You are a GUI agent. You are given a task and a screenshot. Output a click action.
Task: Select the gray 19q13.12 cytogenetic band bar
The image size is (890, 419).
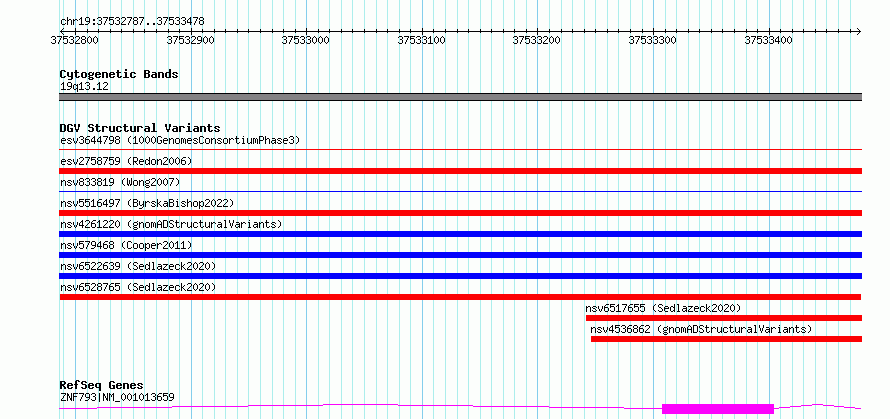pyautogui.click(x=460, y=97)
